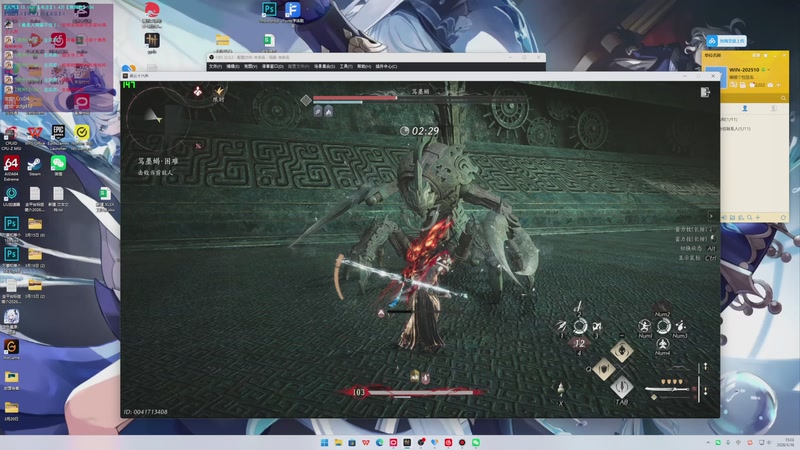Click the boss red health bar
This screenshot has height=450, width=800.
[354, 97]
